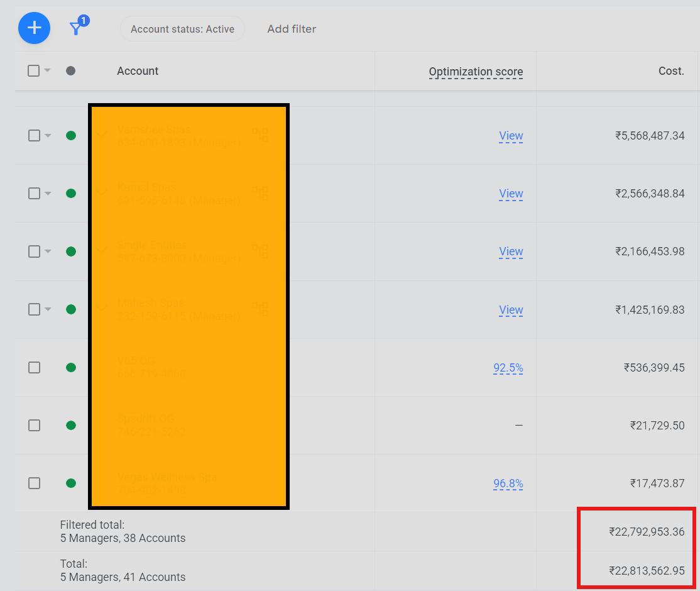Click the green status dot in first account row
The height and width of the screenshot is (591, 700).
click(71, 135)
